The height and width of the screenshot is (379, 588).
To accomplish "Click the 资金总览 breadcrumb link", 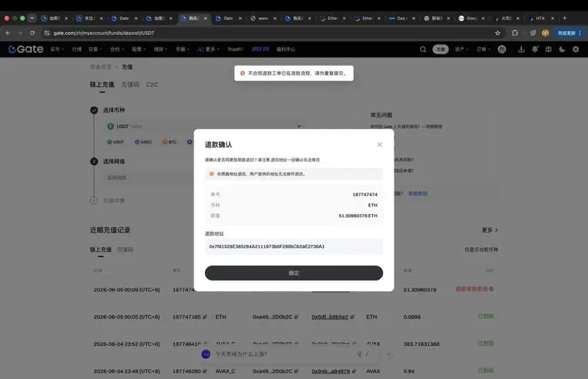I will [x=101, y=67].
